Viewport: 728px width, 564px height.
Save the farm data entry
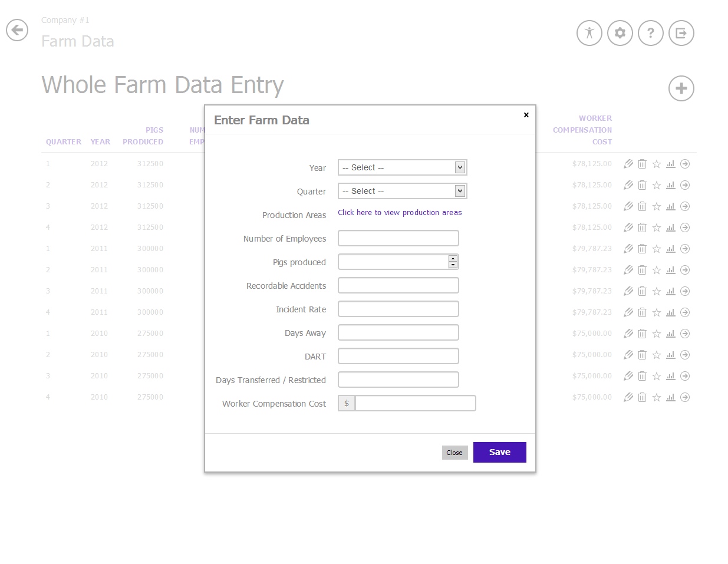click(500, 452)
